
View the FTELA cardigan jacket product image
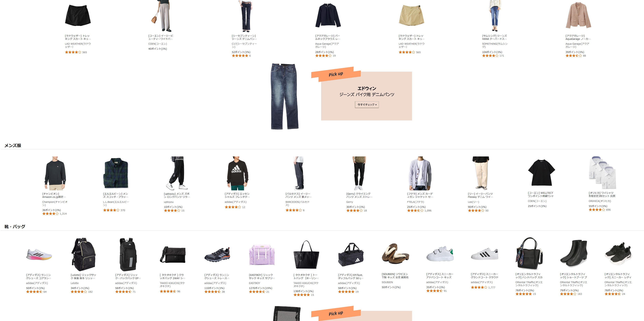point(420,173)
